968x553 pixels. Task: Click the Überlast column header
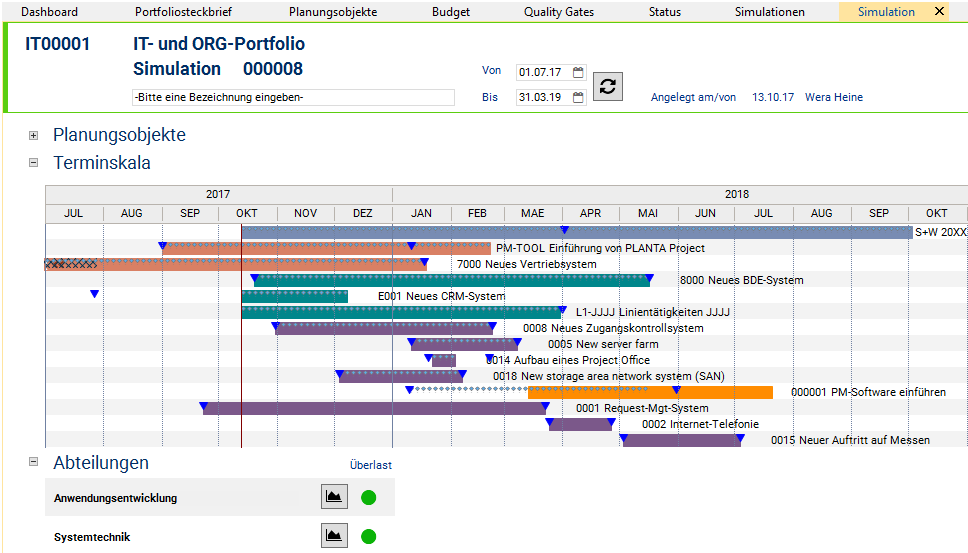tap(370, 465)
